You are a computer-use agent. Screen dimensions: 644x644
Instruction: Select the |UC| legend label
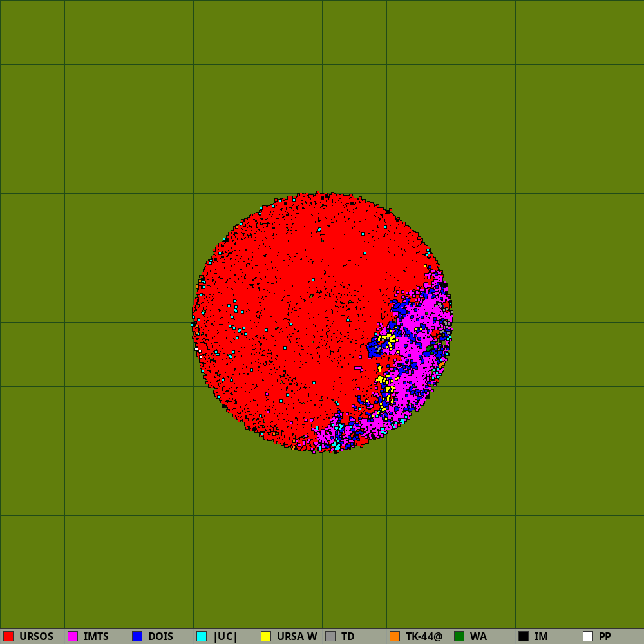[x=225, y=637]
